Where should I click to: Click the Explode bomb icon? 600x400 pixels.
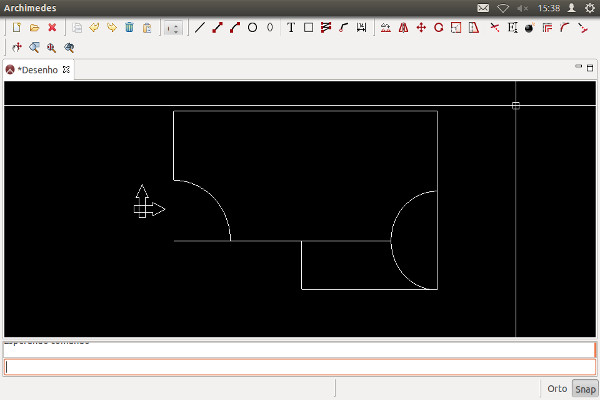530,28
